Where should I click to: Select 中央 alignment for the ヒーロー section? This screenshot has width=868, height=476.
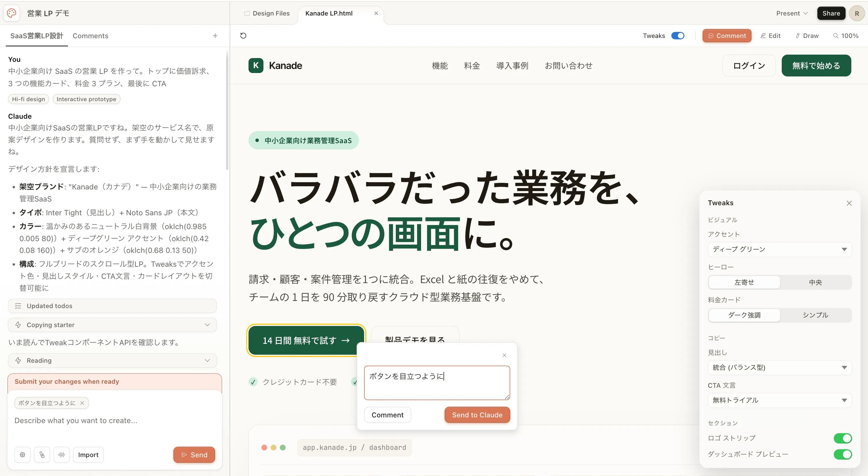click(815, 282)
